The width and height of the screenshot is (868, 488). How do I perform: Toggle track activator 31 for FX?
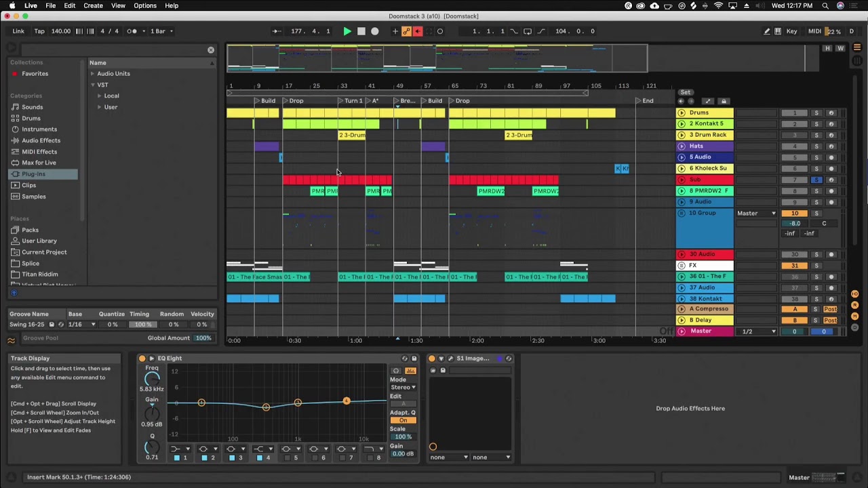tap(795, 266)
